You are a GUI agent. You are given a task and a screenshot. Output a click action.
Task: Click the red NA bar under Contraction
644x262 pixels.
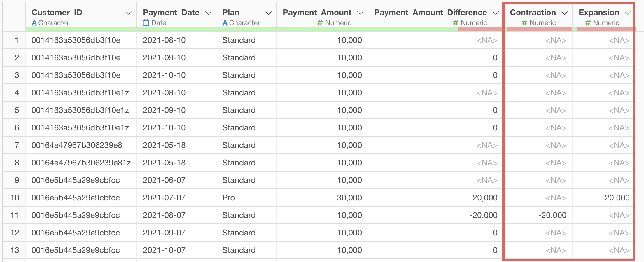(540, 29)
